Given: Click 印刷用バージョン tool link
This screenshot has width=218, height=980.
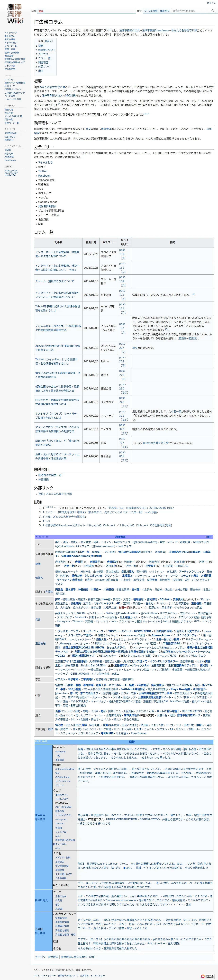Looking at the screenshot, I should click(x=13, y=89).
